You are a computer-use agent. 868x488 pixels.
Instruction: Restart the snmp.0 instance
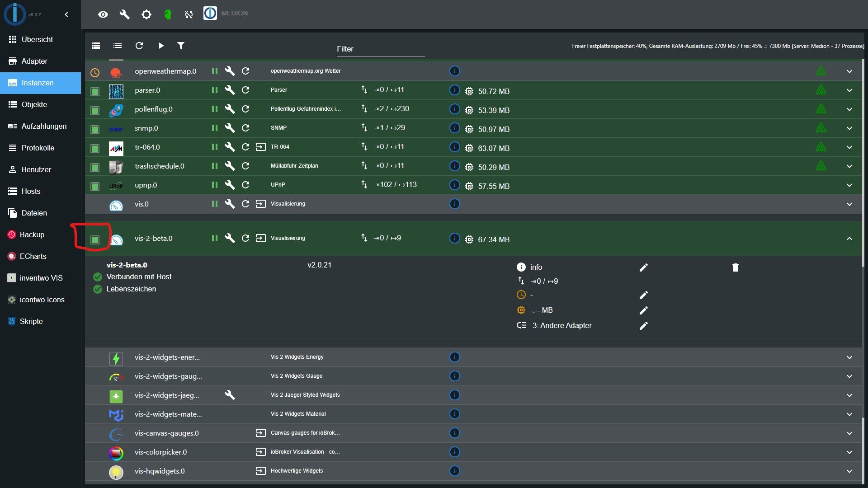point(245,128)
